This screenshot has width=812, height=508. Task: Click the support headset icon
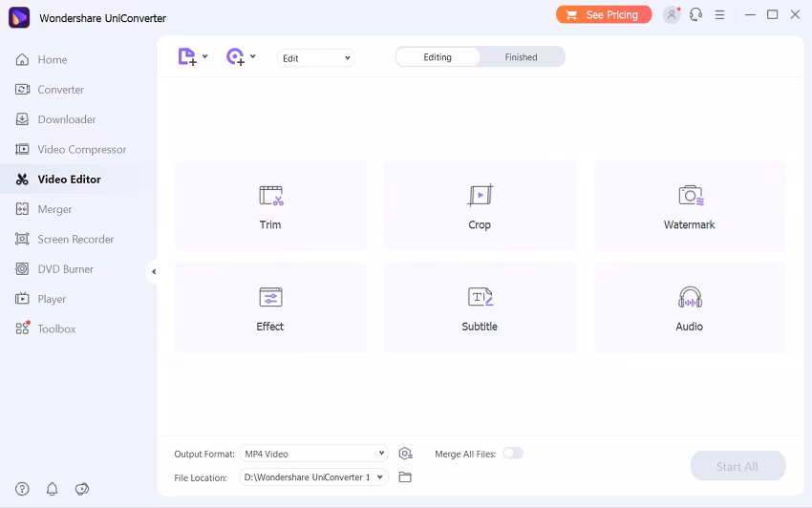tap(696, 14)
